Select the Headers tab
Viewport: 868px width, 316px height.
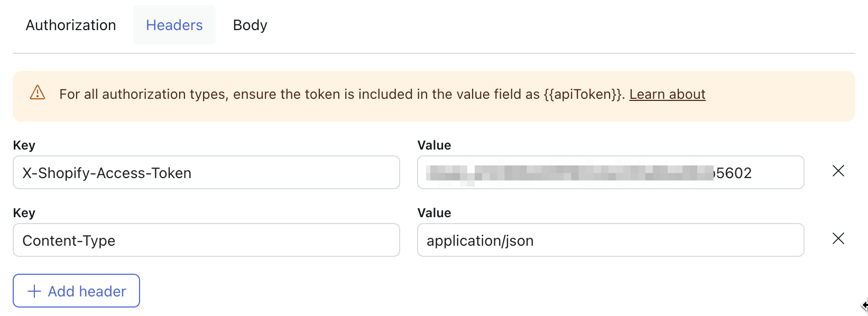pyautogui.click(x=174, y=25)
